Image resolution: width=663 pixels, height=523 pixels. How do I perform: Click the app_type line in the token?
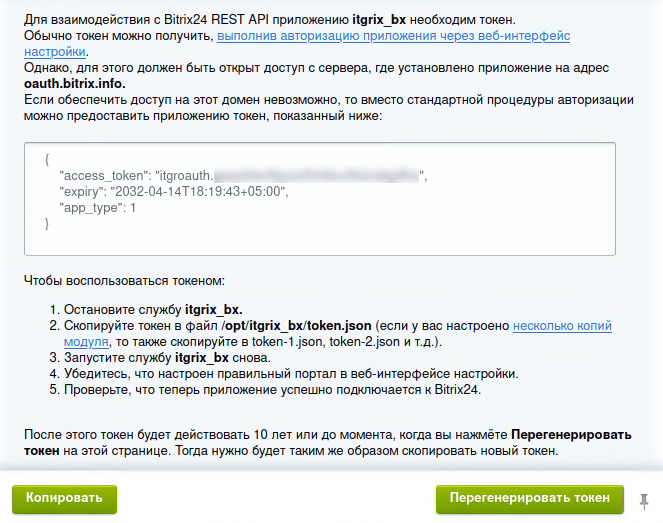[97, 208]
